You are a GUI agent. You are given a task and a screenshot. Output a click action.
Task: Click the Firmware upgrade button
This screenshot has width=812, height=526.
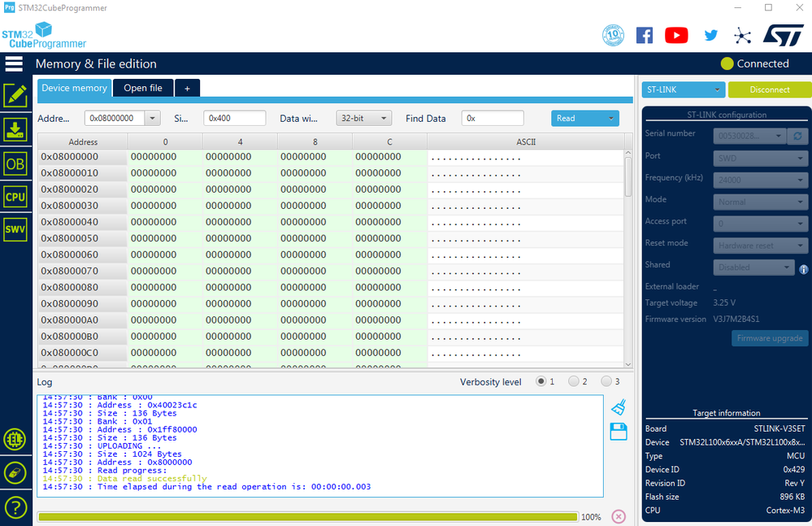tap(770, 338)
